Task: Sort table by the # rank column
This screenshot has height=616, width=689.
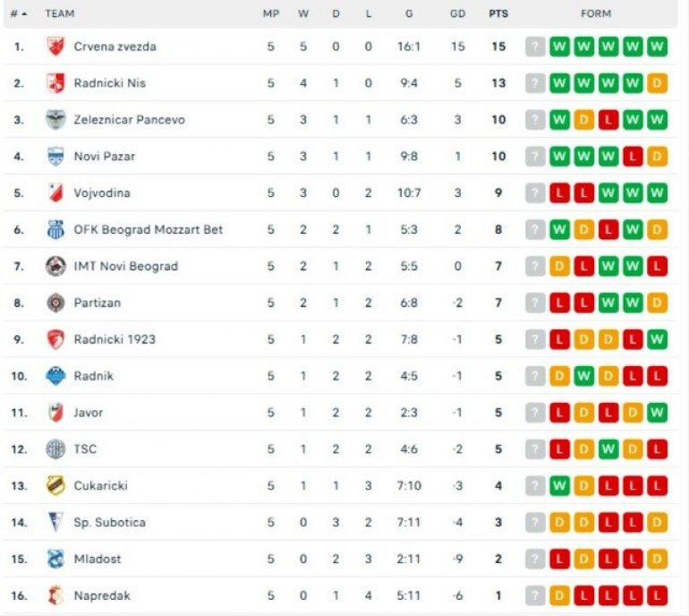Action: [x=18, y=13]
